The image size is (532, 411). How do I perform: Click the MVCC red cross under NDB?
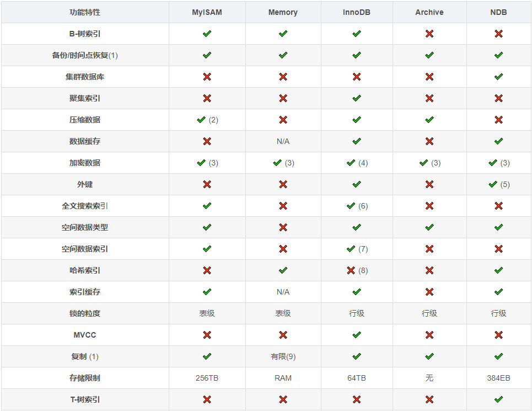point(498,335)
